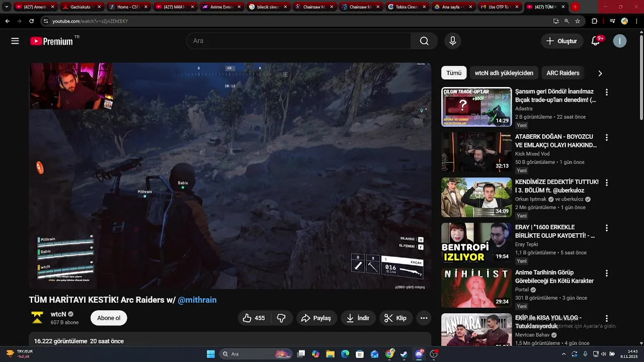Open Discord from taskbar
Image resolution: width=644 pixels, height=362 pixels.
pos(419,354)
